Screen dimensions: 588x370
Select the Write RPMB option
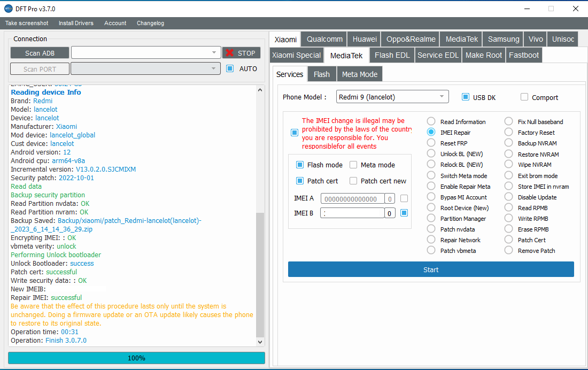(508, 218)
